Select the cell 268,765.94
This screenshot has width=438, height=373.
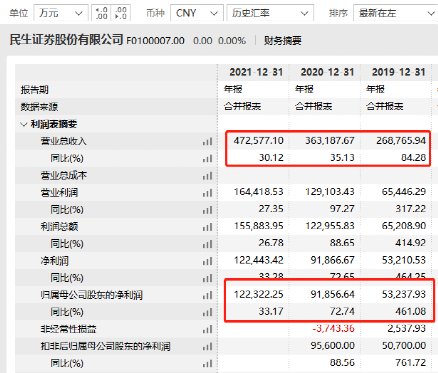(401, 141)
